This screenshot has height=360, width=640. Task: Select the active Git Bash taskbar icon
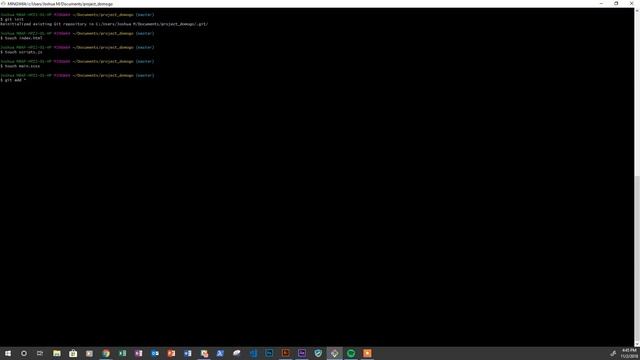click(335, 353)
